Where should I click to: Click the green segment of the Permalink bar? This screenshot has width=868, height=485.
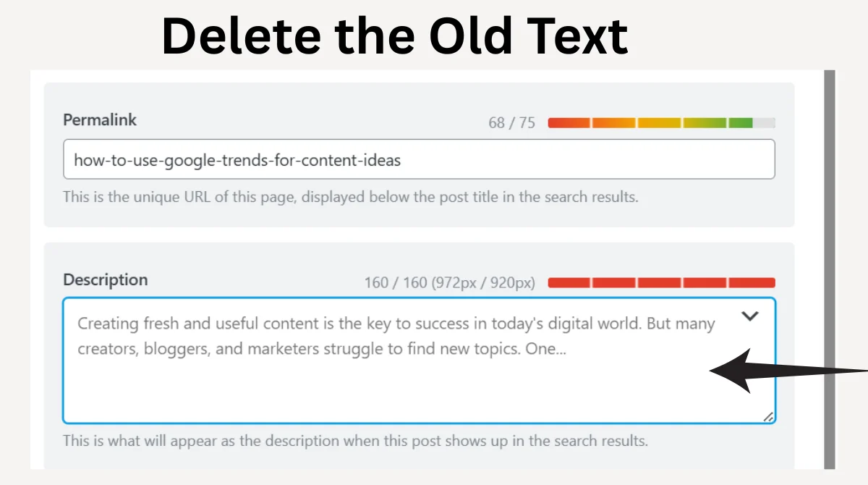coord(740,122)
